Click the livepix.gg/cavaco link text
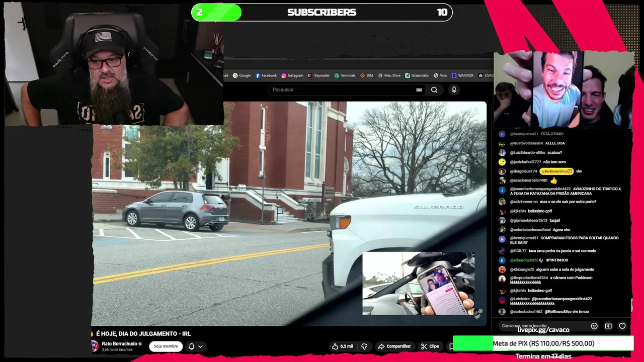Screen dimensions: 644x362 [x=543, y=330]
